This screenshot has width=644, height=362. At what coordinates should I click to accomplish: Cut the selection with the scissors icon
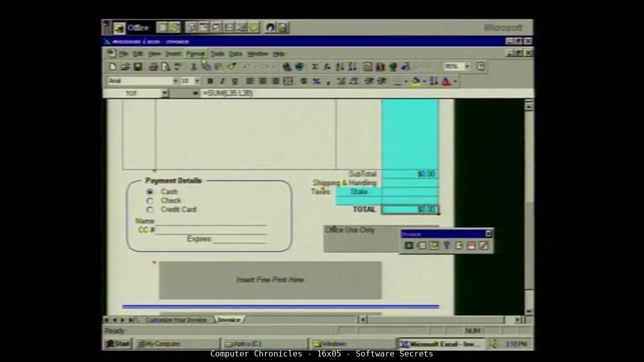pyautogui.click(x=194, y=67)
